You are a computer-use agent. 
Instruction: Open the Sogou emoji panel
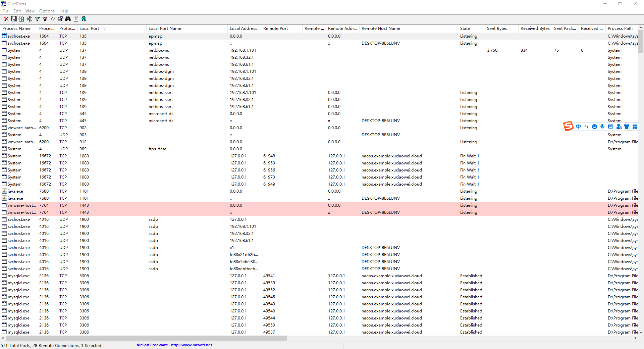[x=595, y=127]
